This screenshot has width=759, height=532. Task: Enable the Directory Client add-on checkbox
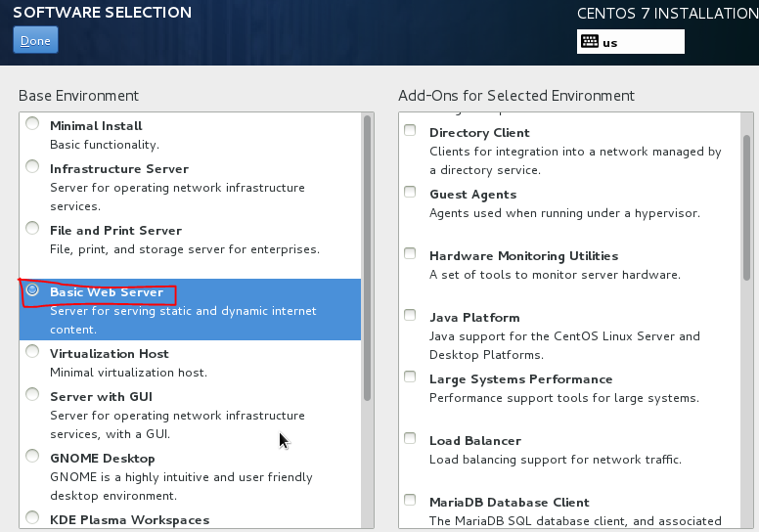[410, 130]
